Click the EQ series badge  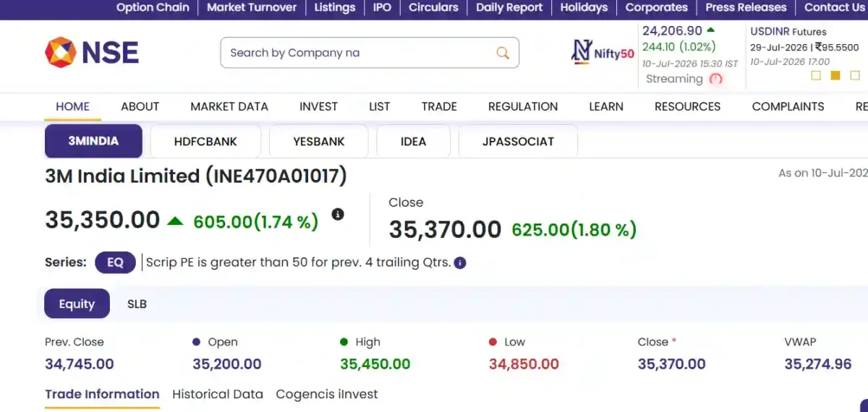(x=115, y=262)
